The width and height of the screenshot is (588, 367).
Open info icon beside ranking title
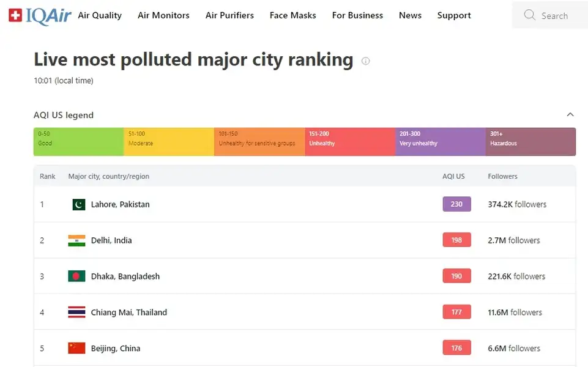pos(366,61)
